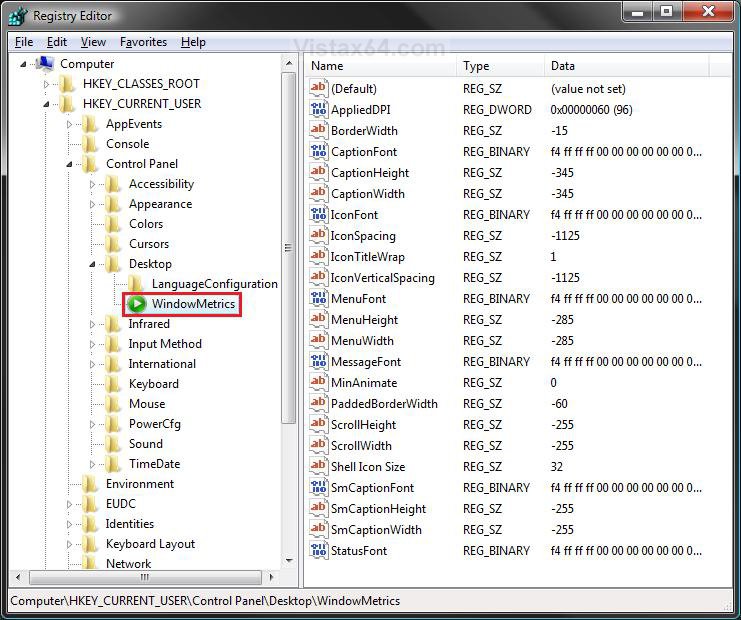
Task: Click the Computer icon at tree root
Action: (44, 63)
